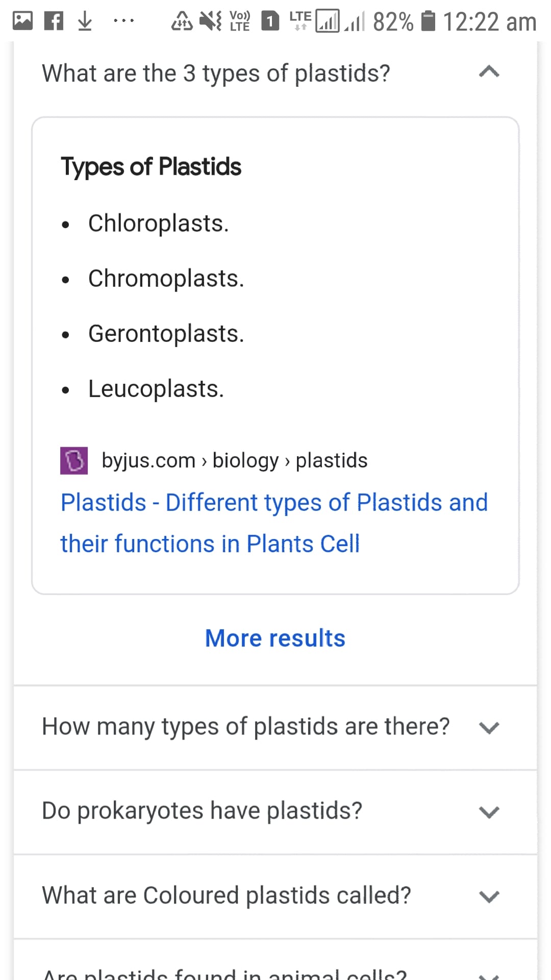Tap the recycle data-saver status icon

(182, 21)
